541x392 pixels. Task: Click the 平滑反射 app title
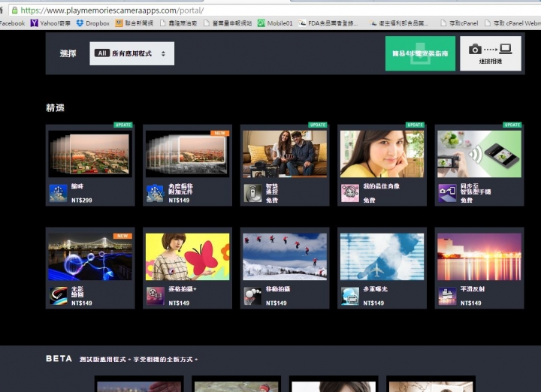click(473, 289)
